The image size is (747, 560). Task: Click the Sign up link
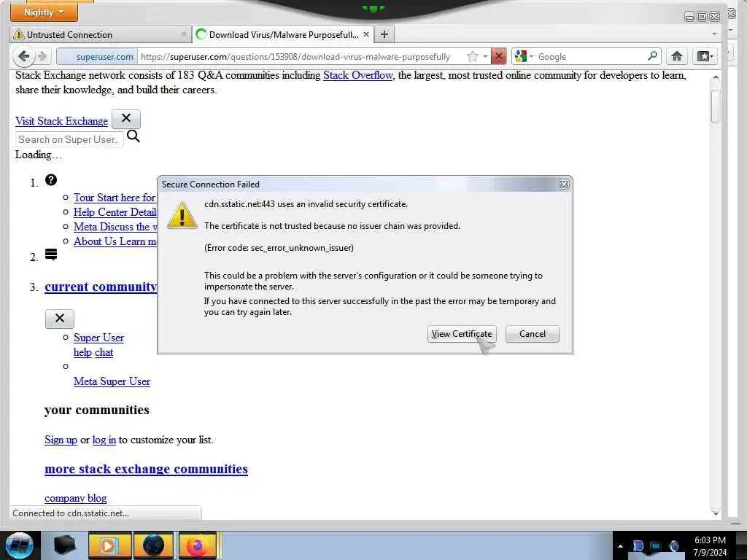click(61, 440)
